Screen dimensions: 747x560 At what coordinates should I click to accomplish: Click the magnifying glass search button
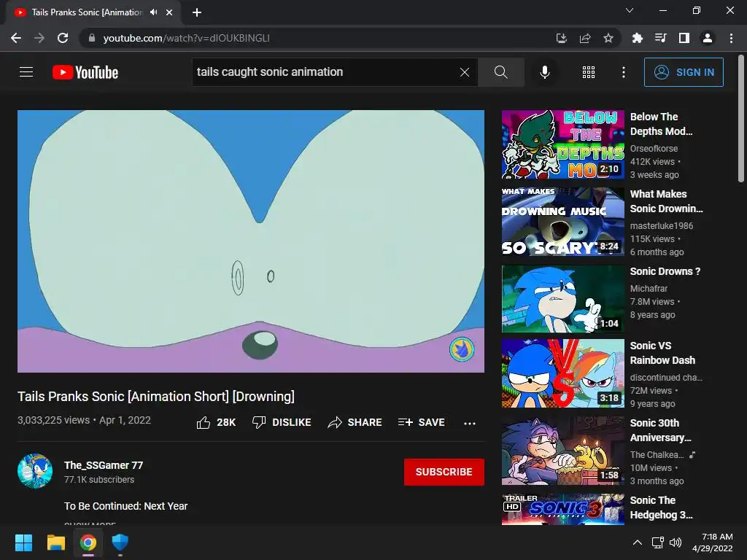[500, 72]
